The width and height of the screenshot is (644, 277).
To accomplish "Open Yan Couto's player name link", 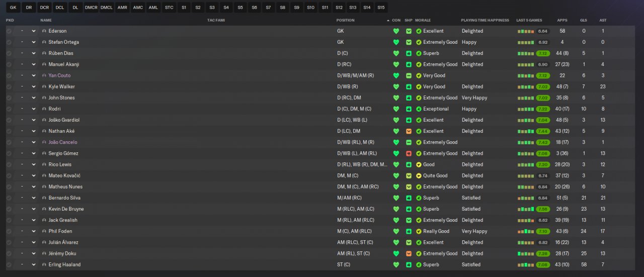I will tap(59, 75).
